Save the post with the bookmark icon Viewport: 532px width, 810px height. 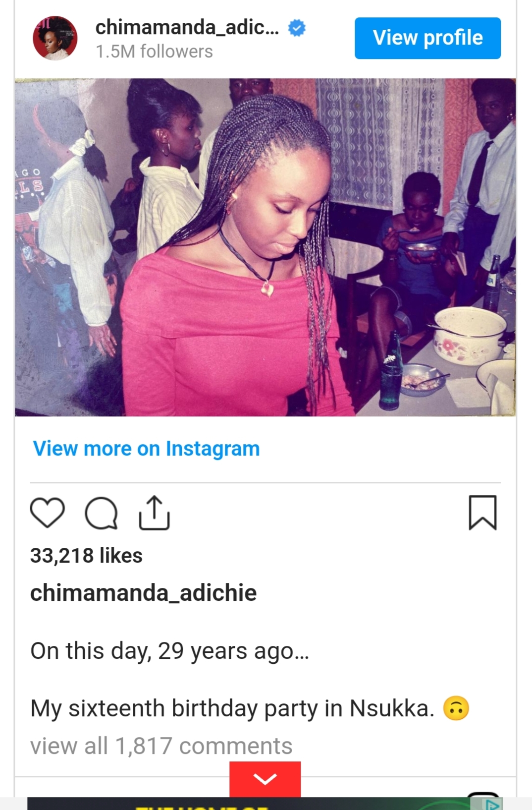(482, 513)
